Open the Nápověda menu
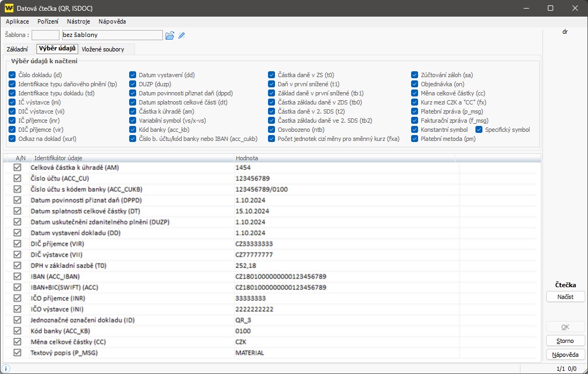588x374 pixels. tap(112, 21)
